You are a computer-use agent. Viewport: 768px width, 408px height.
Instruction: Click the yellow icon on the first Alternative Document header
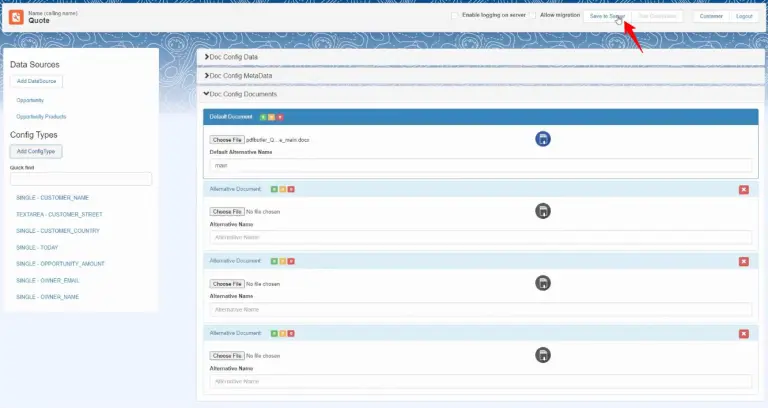coord(283,189)
